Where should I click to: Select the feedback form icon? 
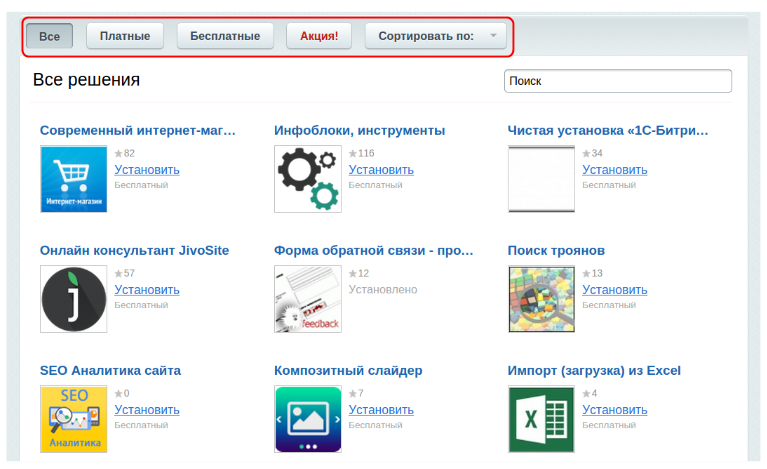pyautogui.click(x=308, y=299)
